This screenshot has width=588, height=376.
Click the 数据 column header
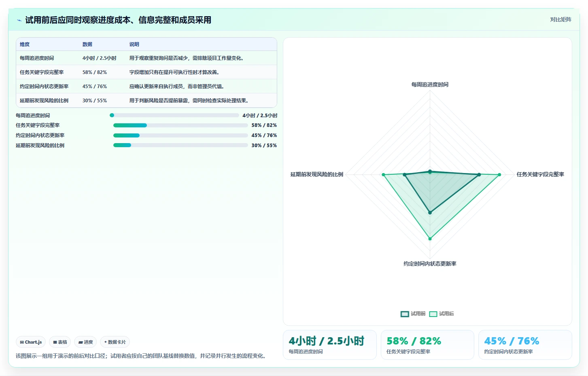click(87, 44)
